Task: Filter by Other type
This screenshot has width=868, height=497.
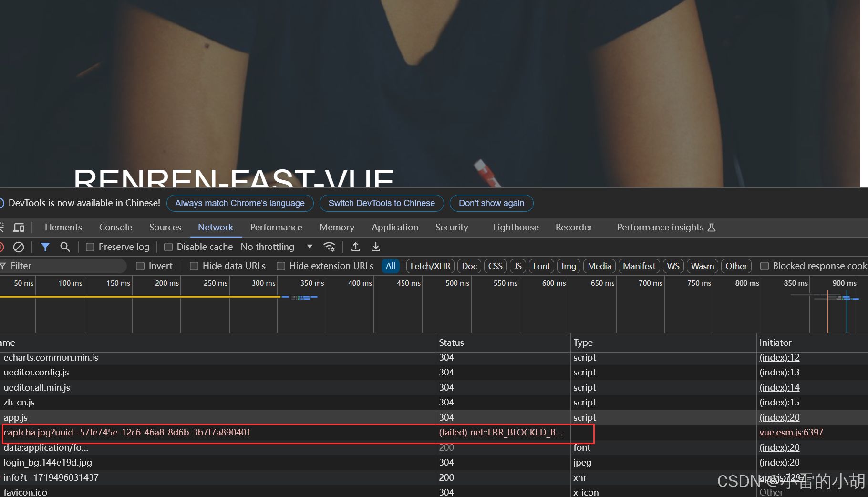Action: point(736,266)
